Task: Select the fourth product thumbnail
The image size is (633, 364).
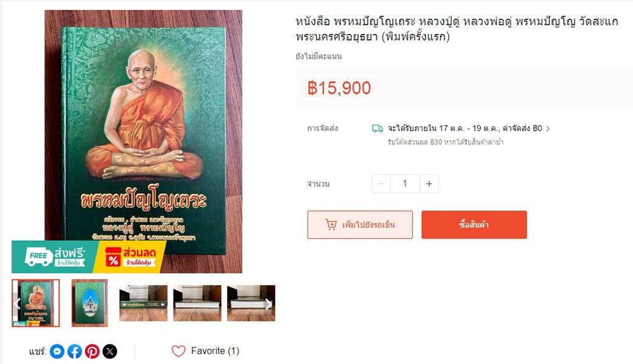Action: pyautogui.click(x=197, y=303)
